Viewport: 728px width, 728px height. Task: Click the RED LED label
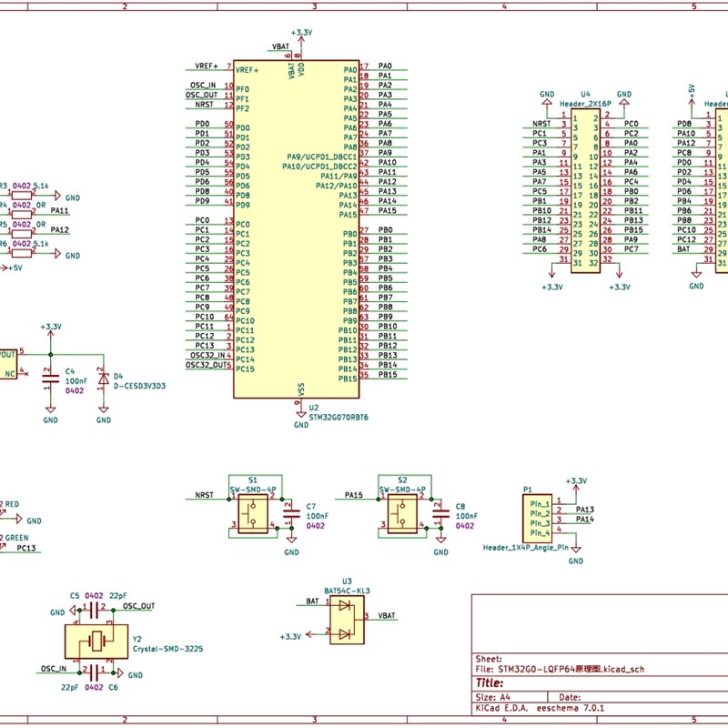[x=12, y=504]
